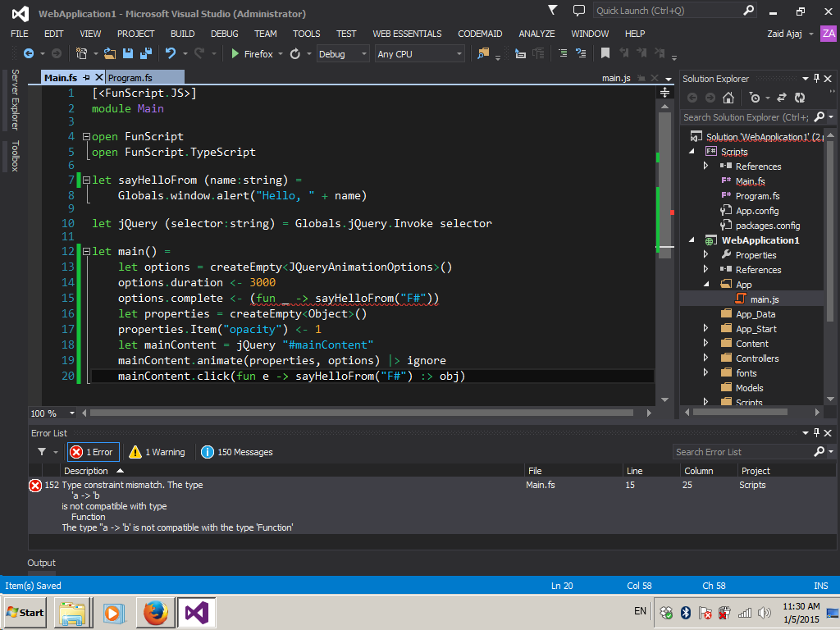Screen dimensions: 840x630
Task: Start debugging with the green play icon
Action: pos(235,54)
